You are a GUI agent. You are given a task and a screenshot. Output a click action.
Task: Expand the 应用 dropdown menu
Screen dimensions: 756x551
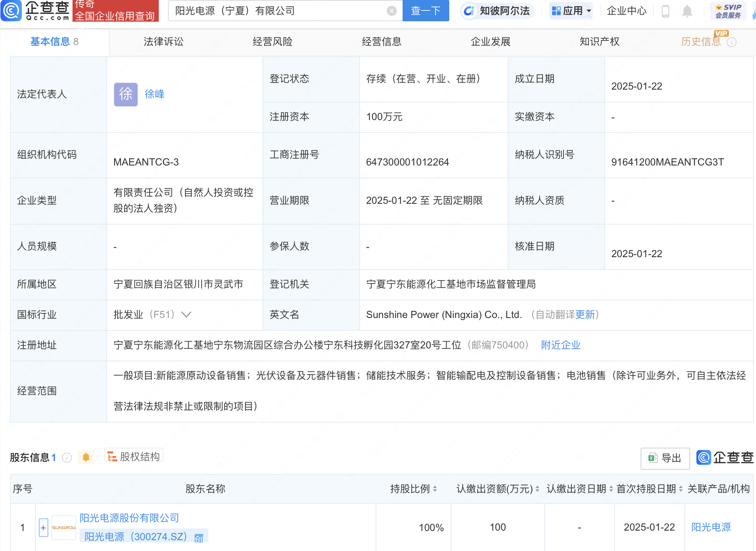pyautogui.click(x=571, y=11)
